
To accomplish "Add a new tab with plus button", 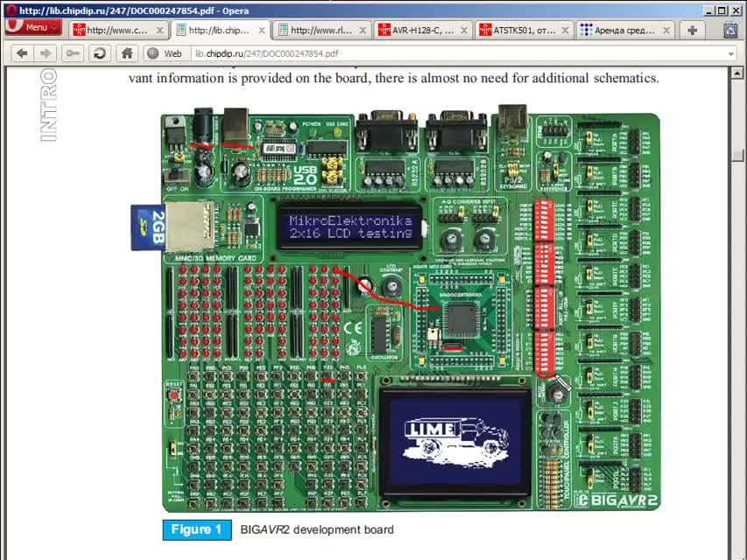I will 692,30.
